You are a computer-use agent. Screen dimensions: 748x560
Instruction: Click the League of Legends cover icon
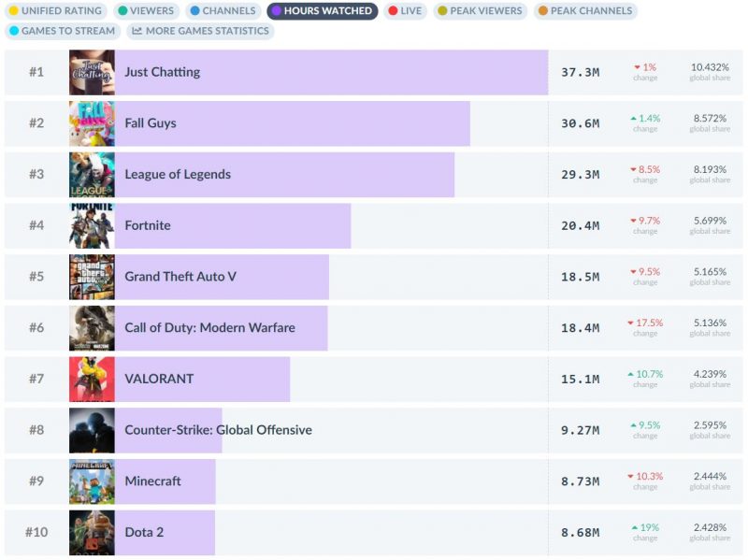pyautogui.click(x=92, y=175)
